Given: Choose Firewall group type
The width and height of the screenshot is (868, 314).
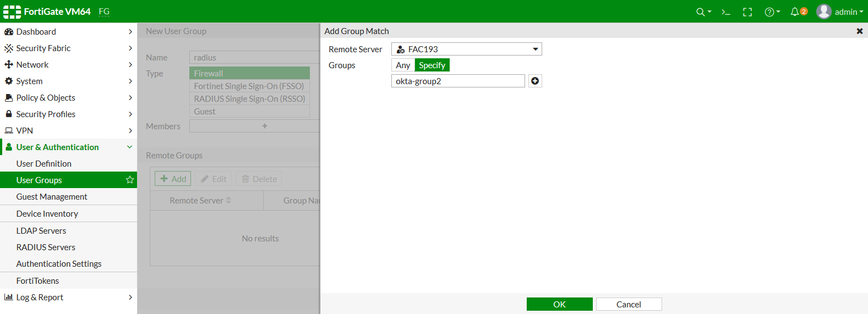Looking at the screenshot, I should coord(249,73).
